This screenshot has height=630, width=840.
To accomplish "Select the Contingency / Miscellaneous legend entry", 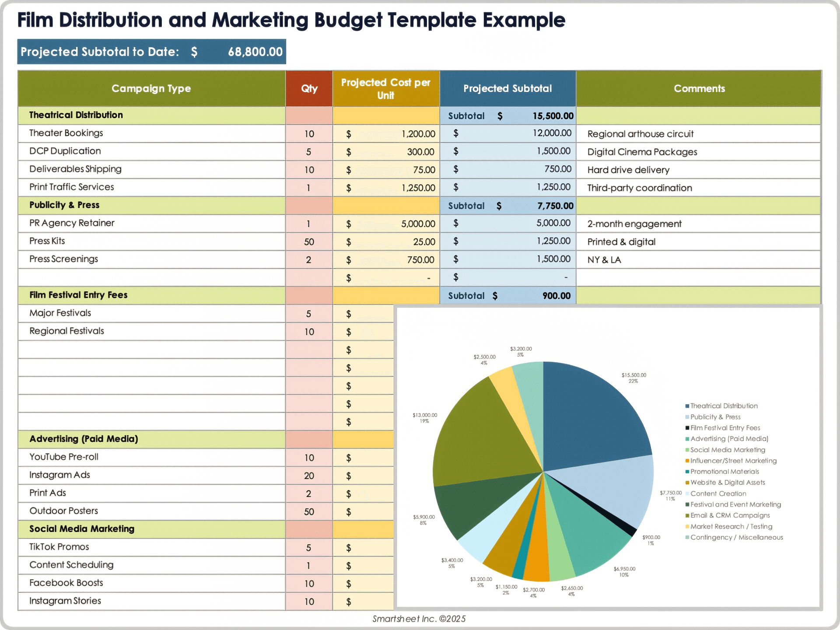I will [x=736, y=537].
